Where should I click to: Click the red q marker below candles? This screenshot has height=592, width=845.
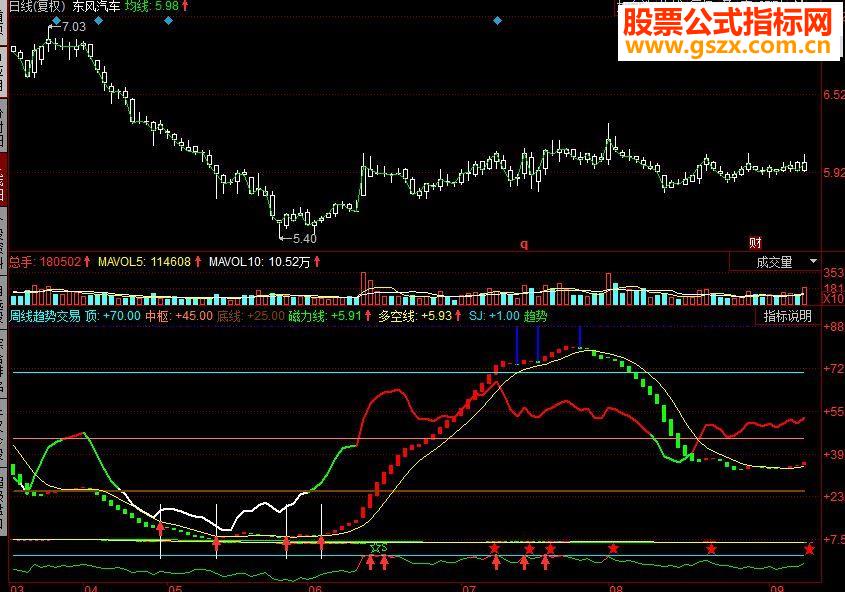524,244
